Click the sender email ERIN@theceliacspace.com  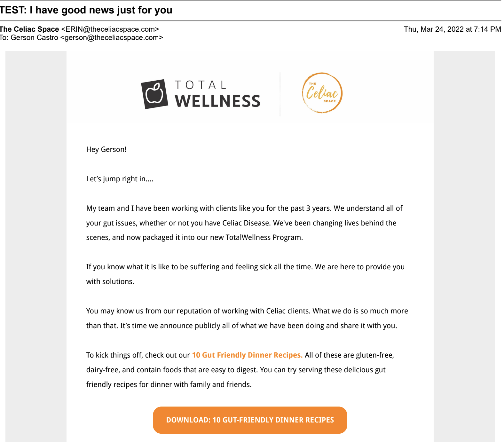click(x=110, y=29)
